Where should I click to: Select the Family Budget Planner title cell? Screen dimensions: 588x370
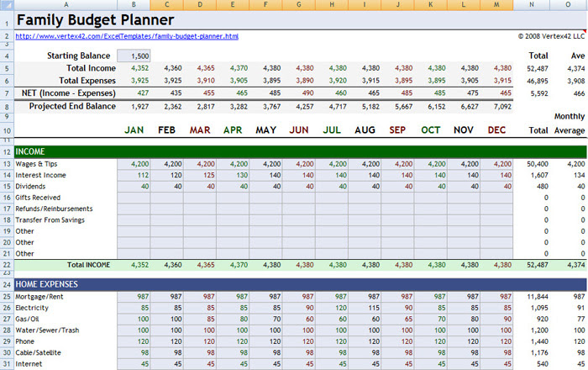[x=95, y=20]
